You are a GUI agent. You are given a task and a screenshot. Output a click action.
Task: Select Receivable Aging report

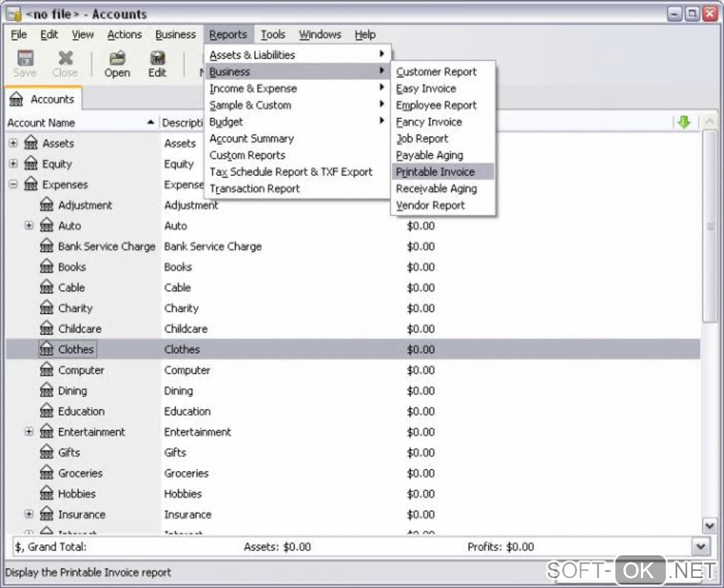coord(443,188)
